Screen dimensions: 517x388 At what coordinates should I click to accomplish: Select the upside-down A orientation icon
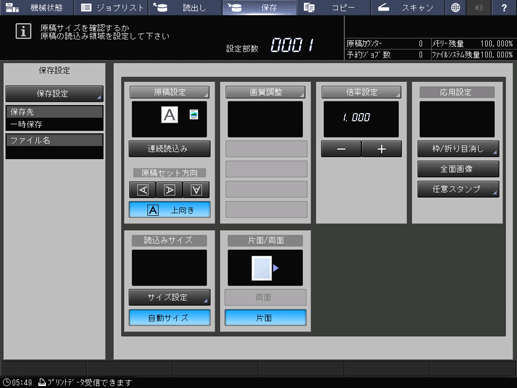[196, 190]
